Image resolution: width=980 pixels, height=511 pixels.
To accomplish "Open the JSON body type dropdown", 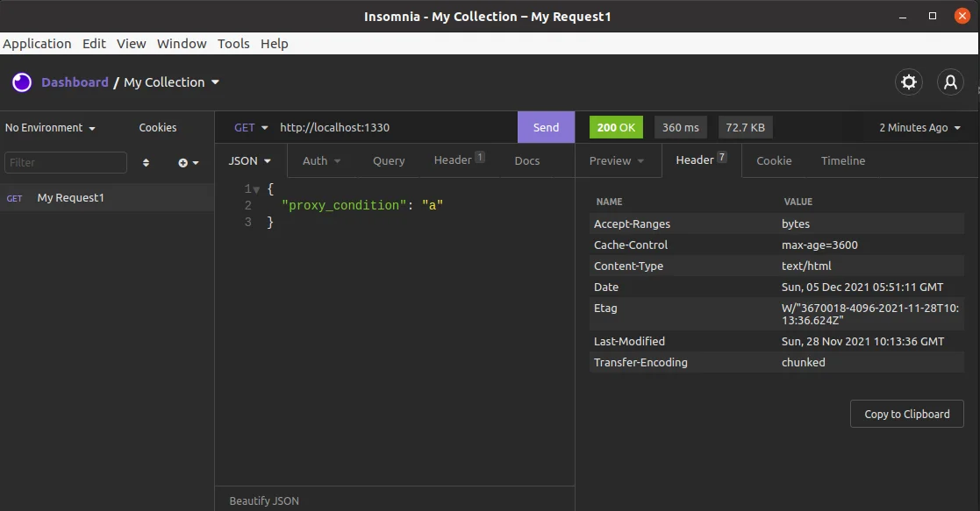I will pyautogui.click(x=249, y=160).
